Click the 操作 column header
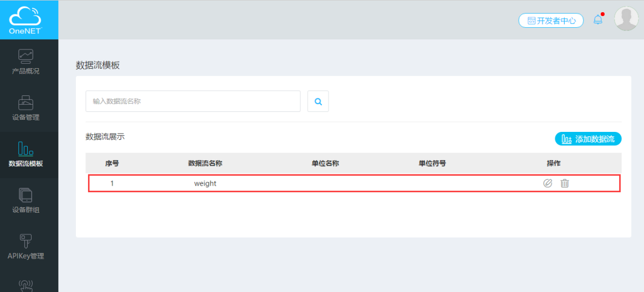This screenshot has height=292, width=644. (554, 163)
